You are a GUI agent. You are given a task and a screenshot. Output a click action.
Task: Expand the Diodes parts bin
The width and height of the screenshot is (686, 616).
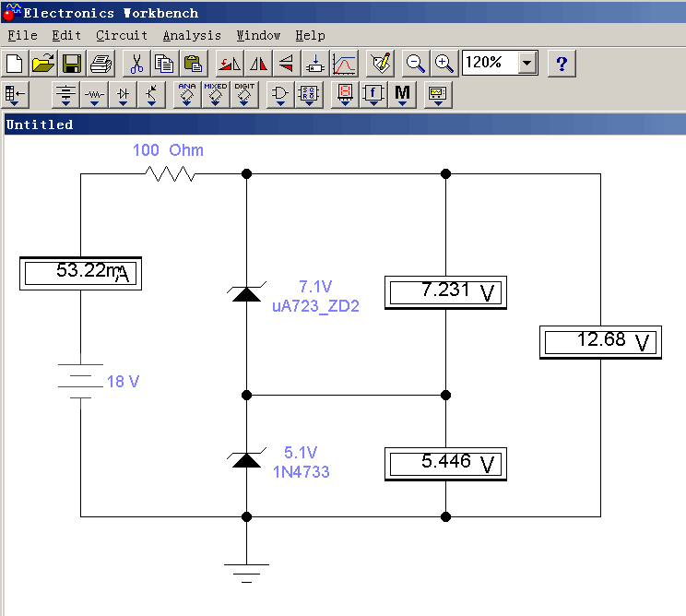coord(124,94)
